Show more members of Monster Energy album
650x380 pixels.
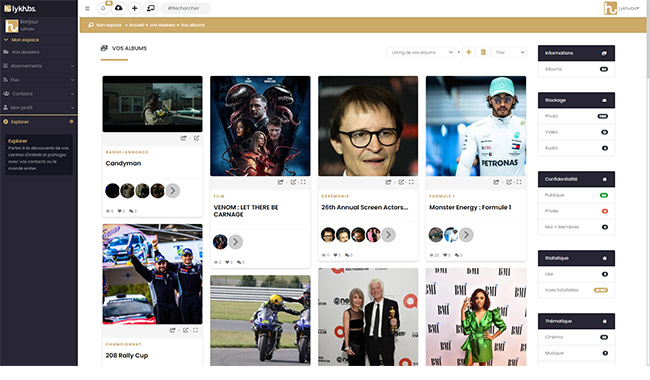point(466,235)
